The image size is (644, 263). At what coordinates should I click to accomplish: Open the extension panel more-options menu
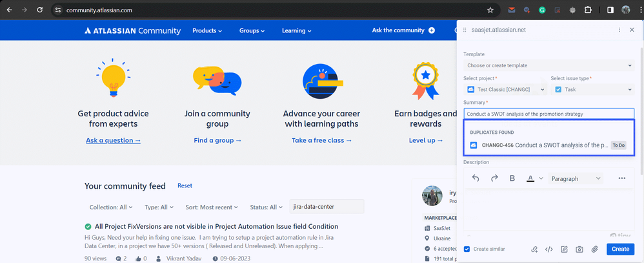point(619,30)
